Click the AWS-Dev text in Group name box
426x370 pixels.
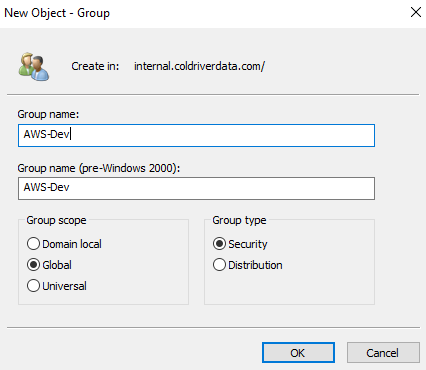(46, 134)
